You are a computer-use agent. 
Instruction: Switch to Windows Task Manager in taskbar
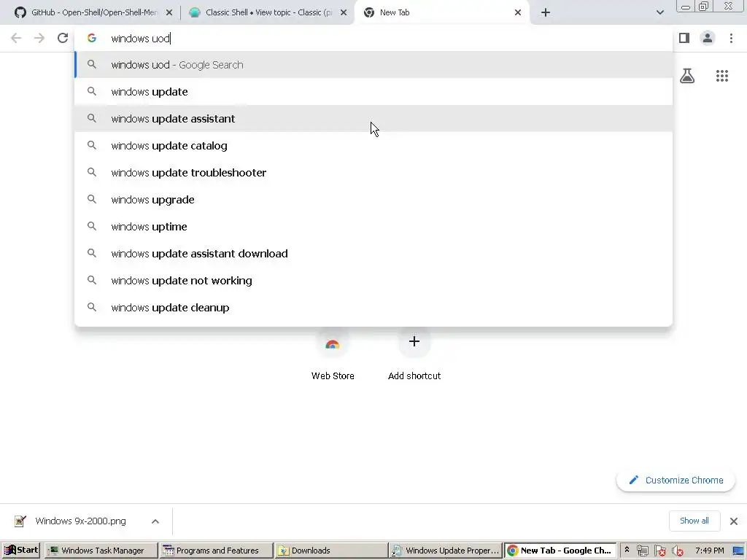click(101, 550)
